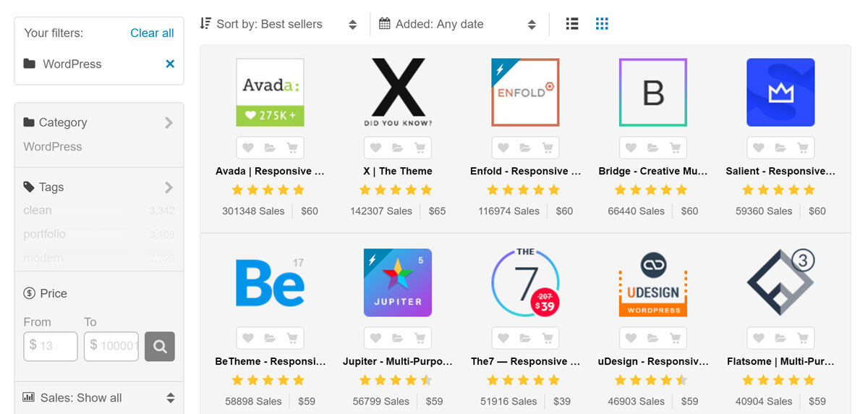Screen dimensions: 868x414
Task: Favorite The7 theme with heart icon
Action: click(x=503, y=338)
